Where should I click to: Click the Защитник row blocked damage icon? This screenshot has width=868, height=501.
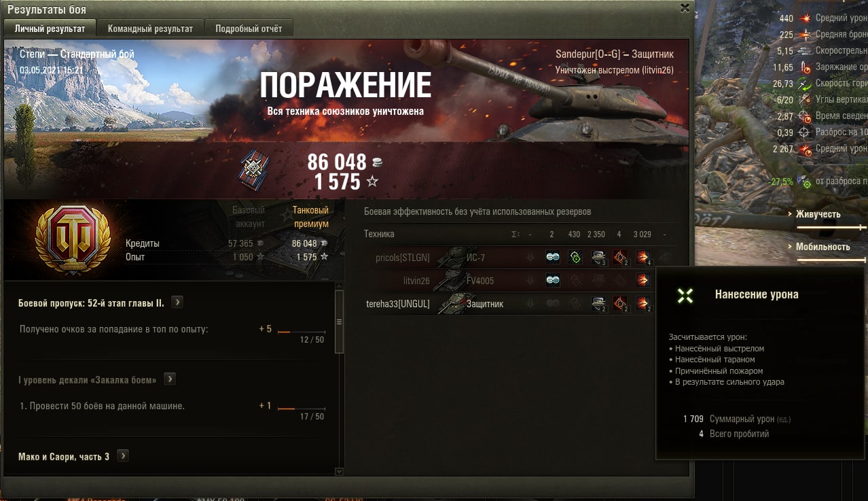pyautogui.click(x=598, y=304)
